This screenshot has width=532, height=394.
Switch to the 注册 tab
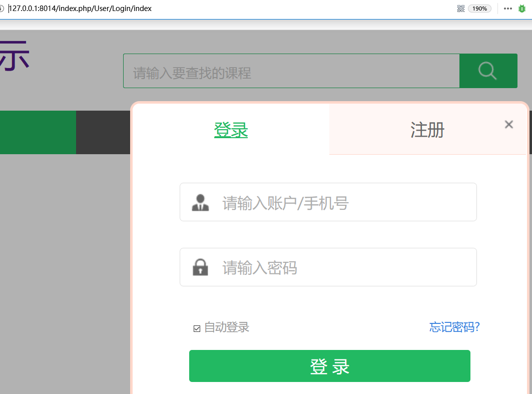click(x=427, y=130)
